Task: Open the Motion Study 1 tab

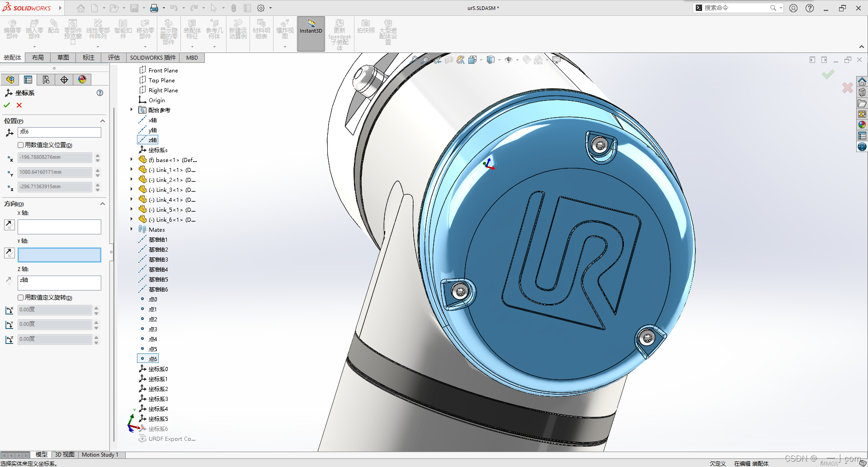Action: 100,455
